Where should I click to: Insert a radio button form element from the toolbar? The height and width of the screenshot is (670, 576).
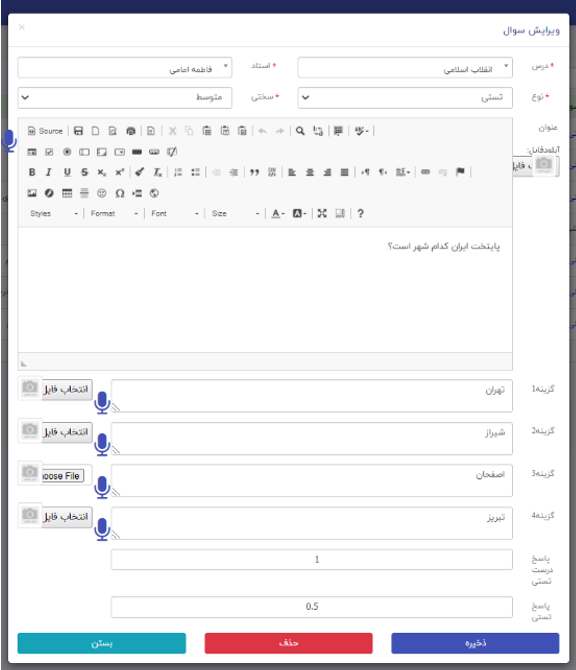(67, 152)
